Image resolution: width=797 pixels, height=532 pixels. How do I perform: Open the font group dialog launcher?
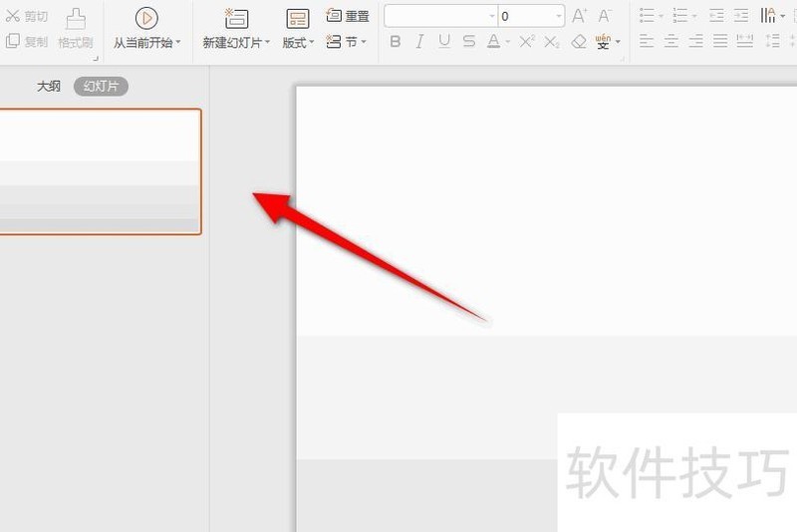tap(622, 59)
